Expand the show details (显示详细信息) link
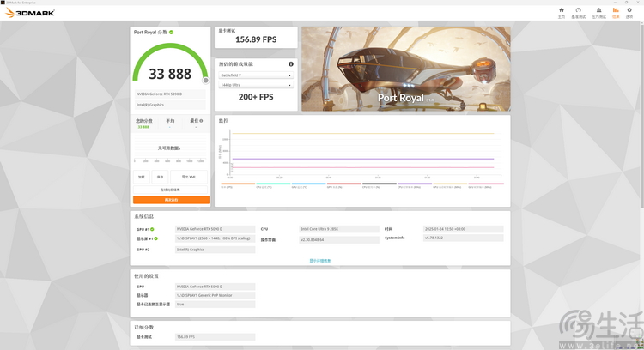 click(x=319, y=260)
